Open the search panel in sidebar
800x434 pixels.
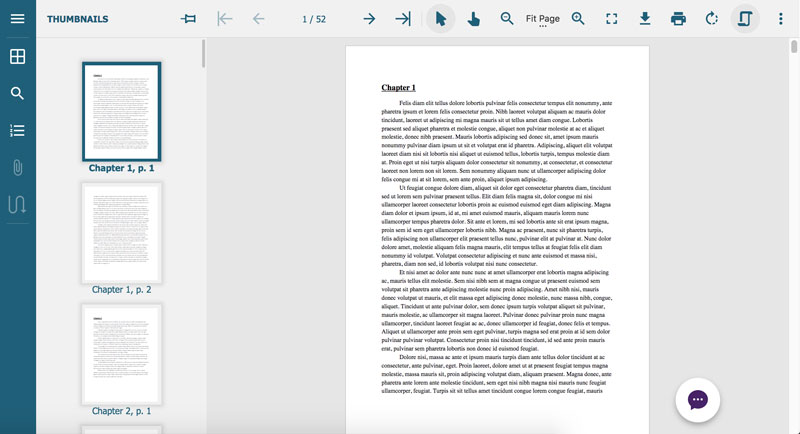coord(17,93)
